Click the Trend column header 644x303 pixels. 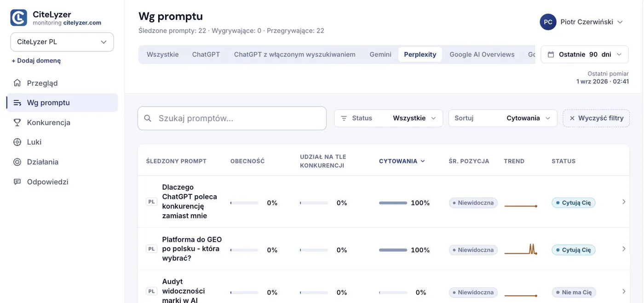coord(514,161)
